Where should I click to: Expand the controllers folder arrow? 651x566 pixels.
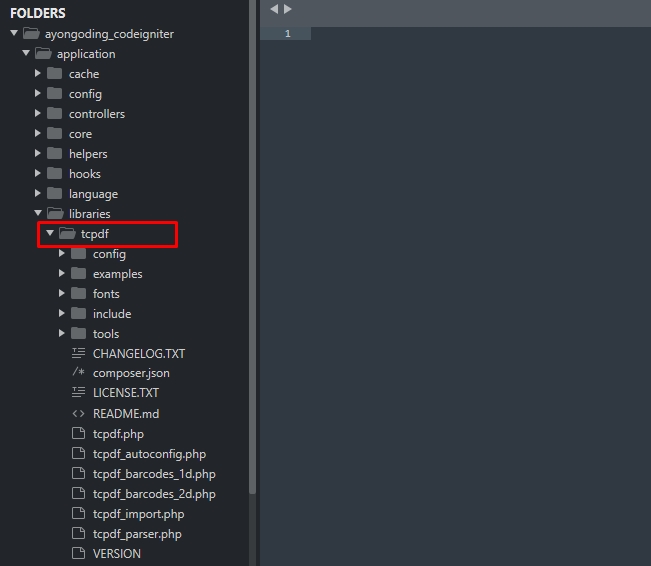point(38,113)
